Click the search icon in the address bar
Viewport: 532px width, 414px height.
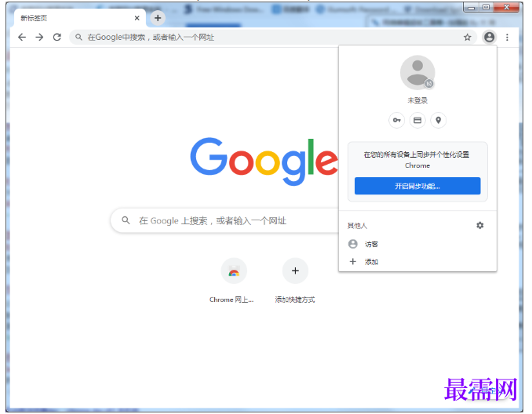78,37
